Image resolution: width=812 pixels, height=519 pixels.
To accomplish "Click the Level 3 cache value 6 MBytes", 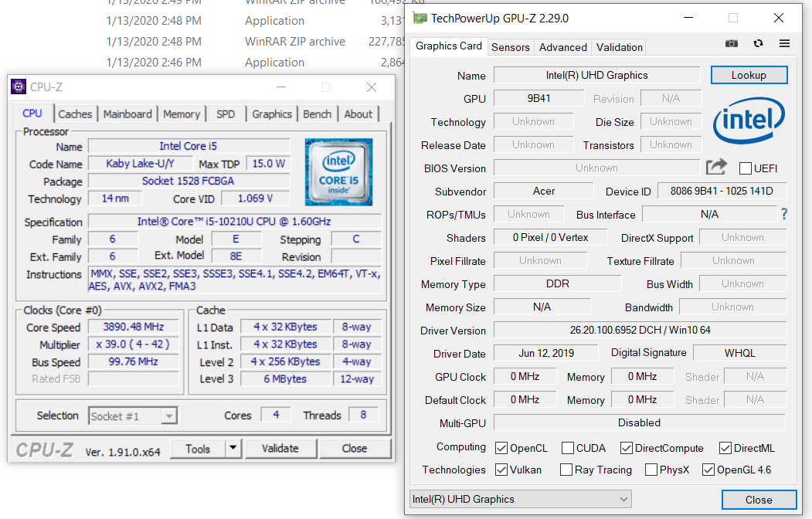I will (285, 378).
